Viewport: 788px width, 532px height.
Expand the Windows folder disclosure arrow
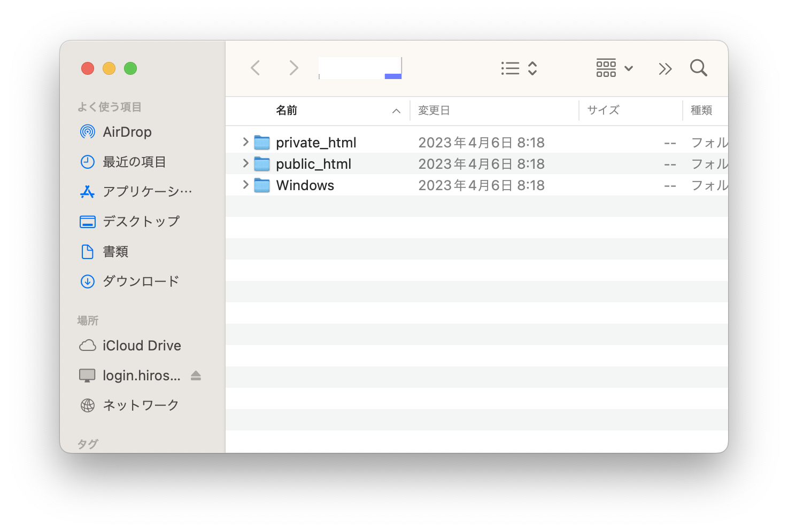[x=245, y=185]
